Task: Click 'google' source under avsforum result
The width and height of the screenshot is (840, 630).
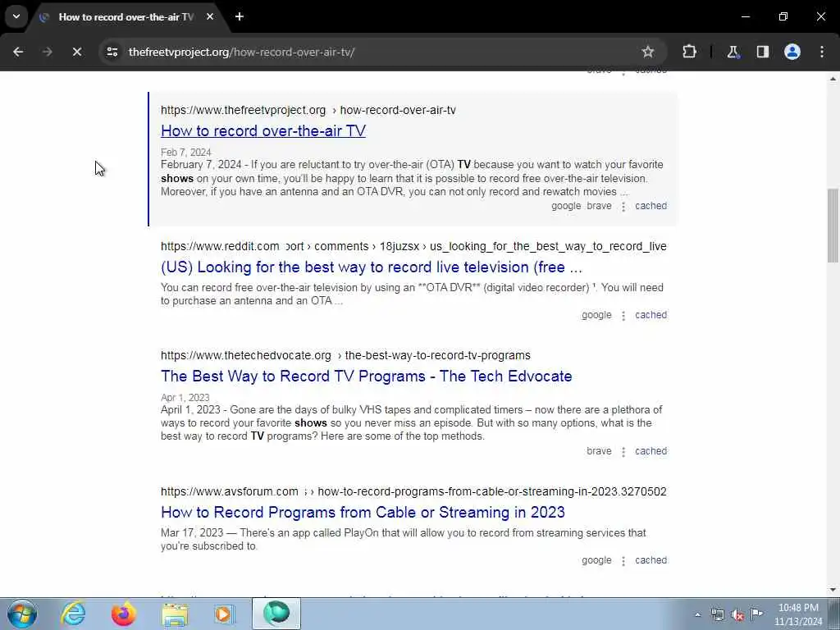Action: [x=596, y=560]
